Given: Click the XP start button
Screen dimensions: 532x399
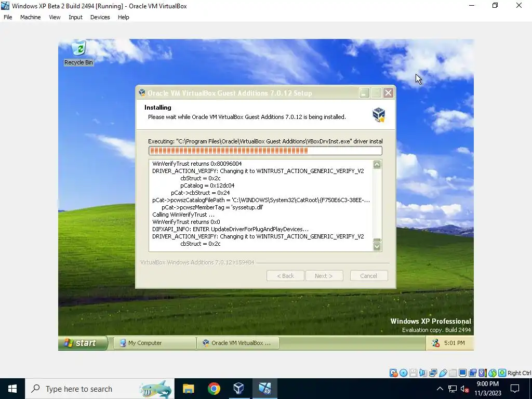Looking at the screenshot, I should coord(83,343).
